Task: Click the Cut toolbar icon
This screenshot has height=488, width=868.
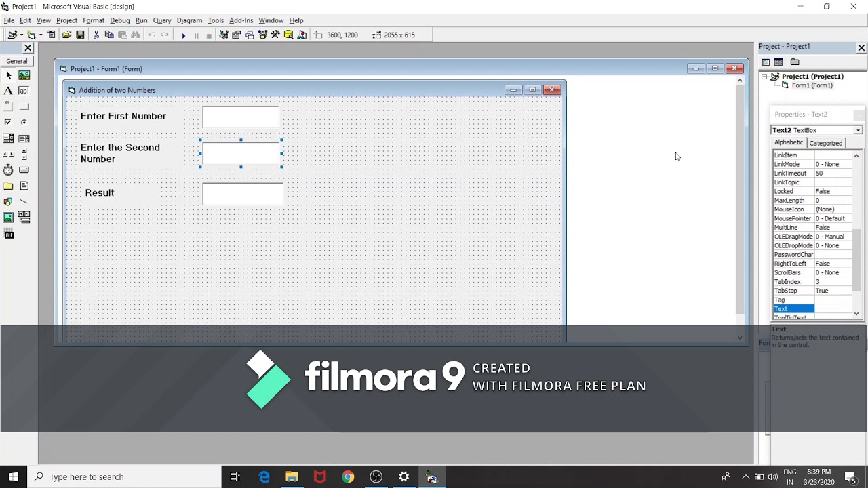Action: pyautogui.click(x=96, y=35)
